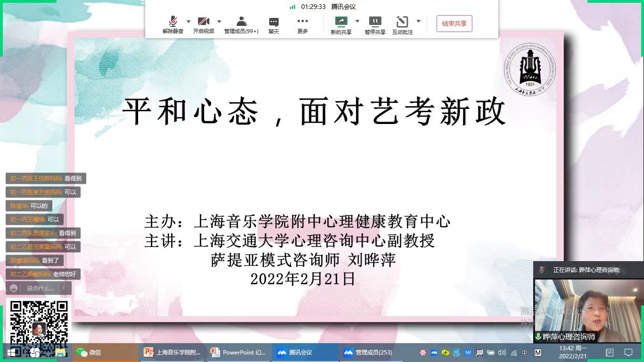644x362 pixels.
Task: Collapse the floating chat with the arrow
Action: tap(64, 288)
